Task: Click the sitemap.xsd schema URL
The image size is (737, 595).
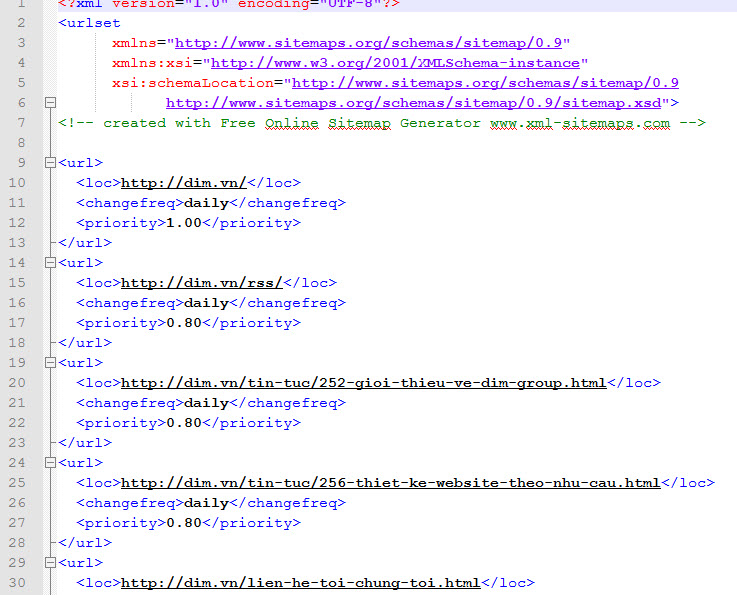Action: pyautogui.click(x=418, y=103)
